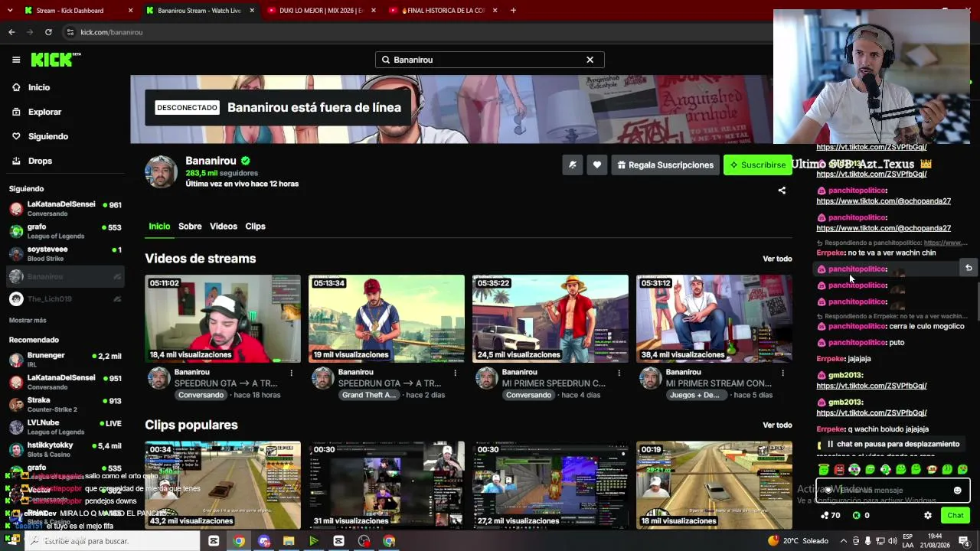Switch to the Clips channel tab
The width and height of the screenshot is (980, 551).
255,227
